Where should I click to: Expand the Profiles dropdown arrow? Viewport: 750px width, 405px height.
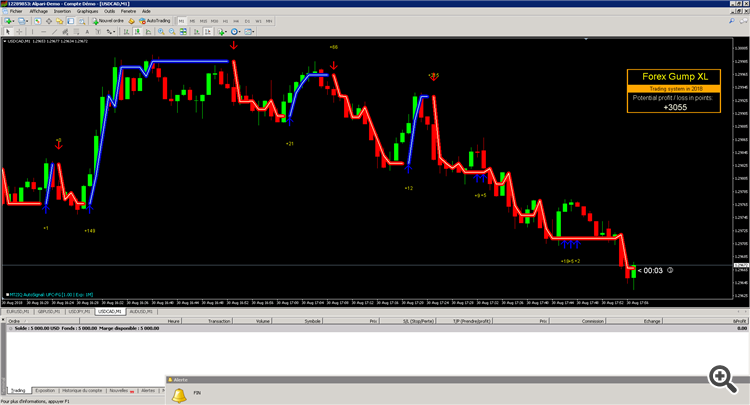click(x=27, y=22)
